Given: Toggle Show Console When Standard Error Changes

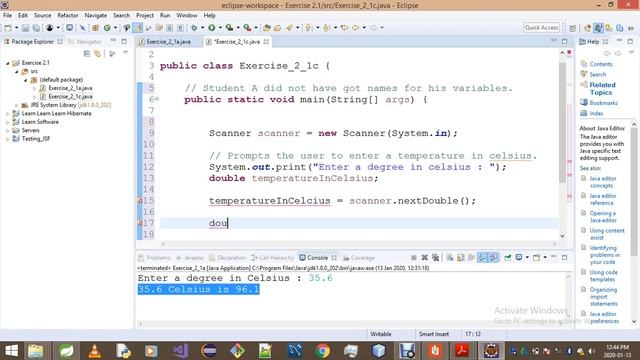Looking at the screenshot, I should (x=493, y=258).
